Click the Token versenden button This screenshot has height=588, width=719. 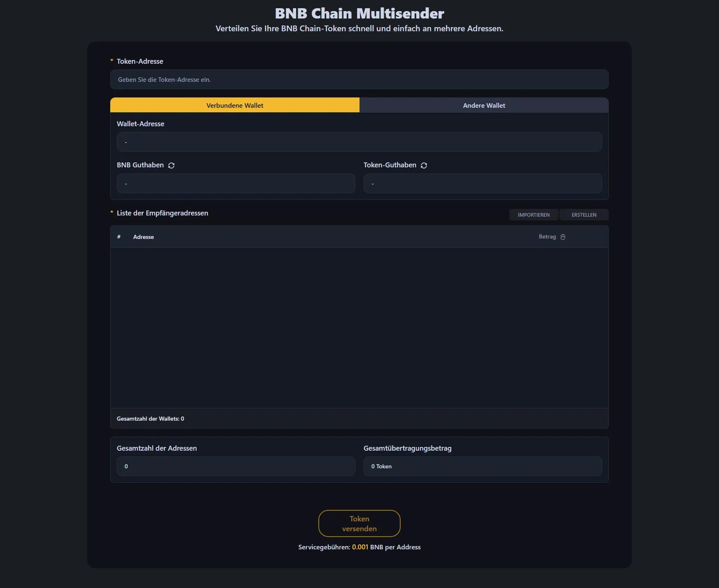pos(359,523)
